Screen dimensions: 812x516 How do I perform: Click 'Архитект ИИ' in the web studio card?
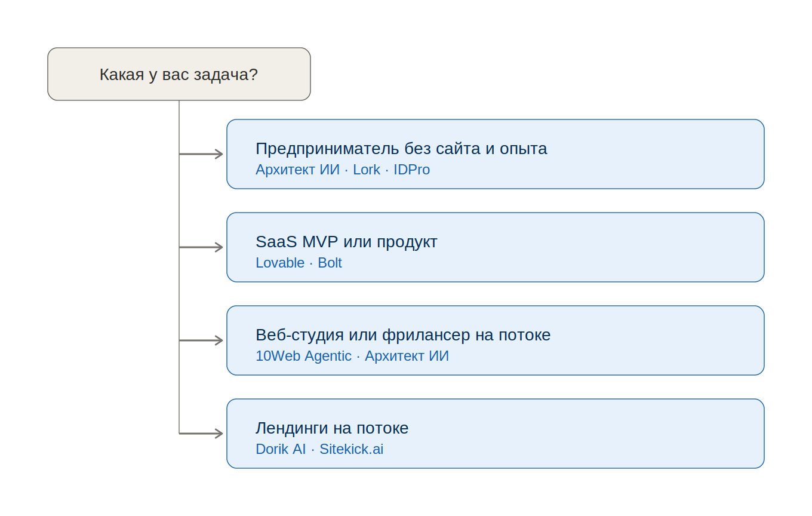click(x=407, y=356)
